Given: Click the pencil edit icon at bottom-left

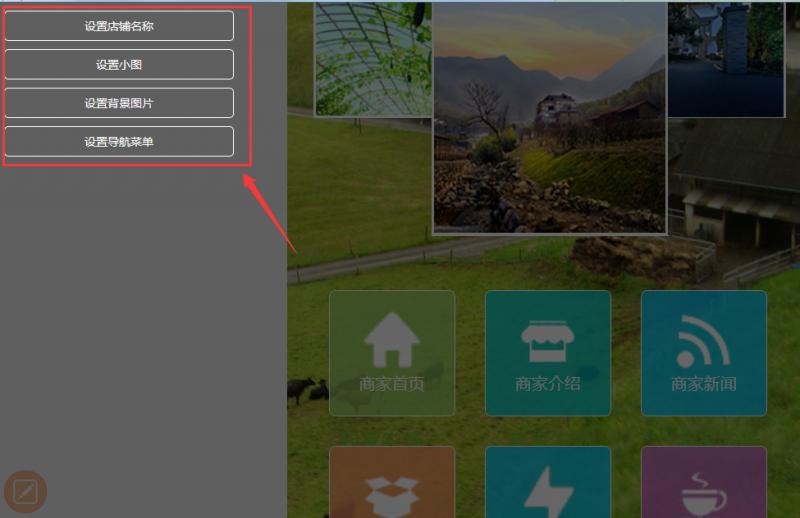Looking at the screenshot, I should (x=25, y=491).
